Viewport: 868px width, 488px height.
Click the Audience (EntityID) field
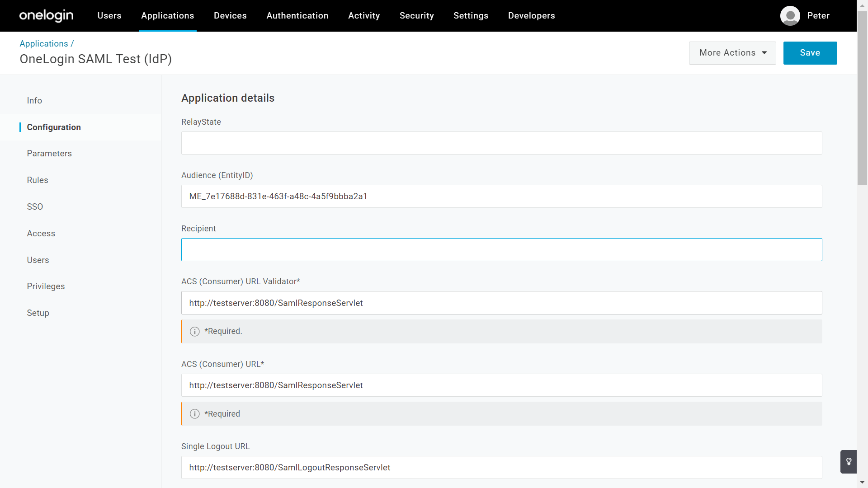coord(501,197)
